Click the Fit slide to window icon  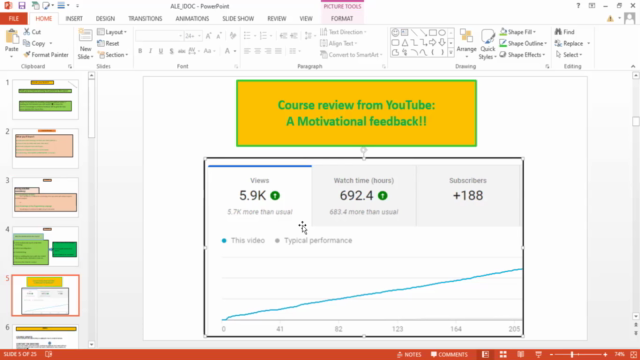coord(633,354)
